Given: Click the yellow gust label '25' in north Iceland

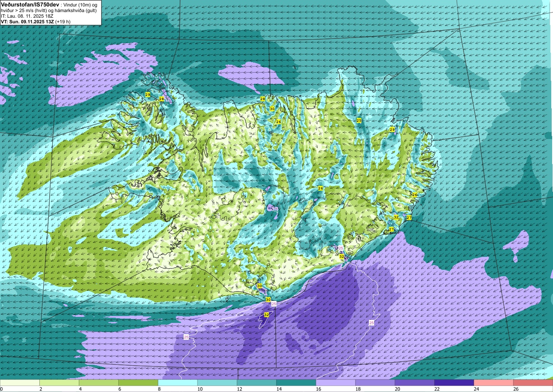Looking at the screenshot, I should pos(359,120).
